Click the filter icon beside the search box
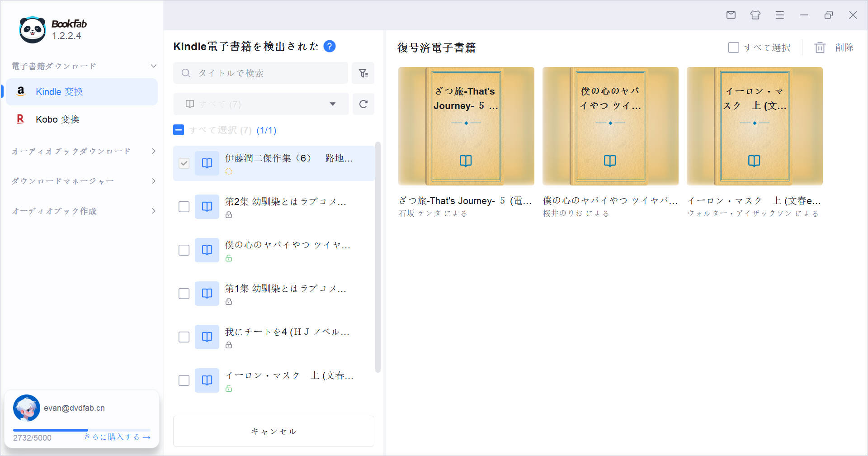This screenshot has width=868, height=456. tap(363, 73)
